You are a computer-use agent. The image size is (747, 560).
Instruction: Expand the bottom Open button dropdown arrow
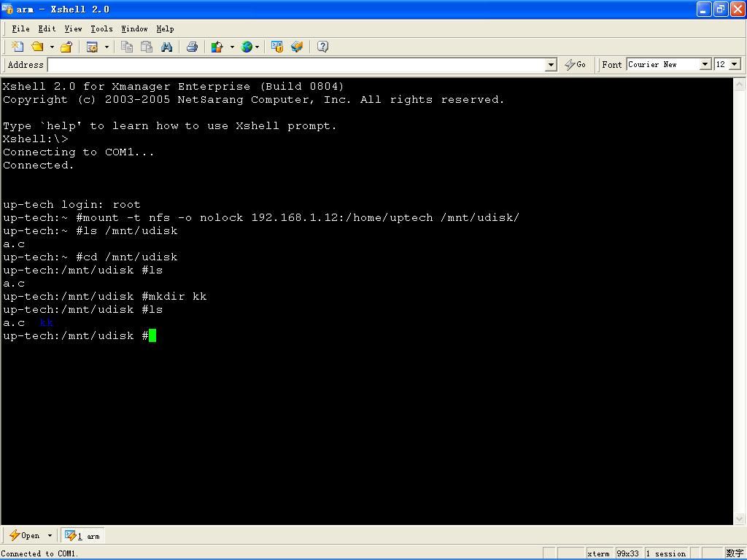pyautogui.click(x=50, y=536)
